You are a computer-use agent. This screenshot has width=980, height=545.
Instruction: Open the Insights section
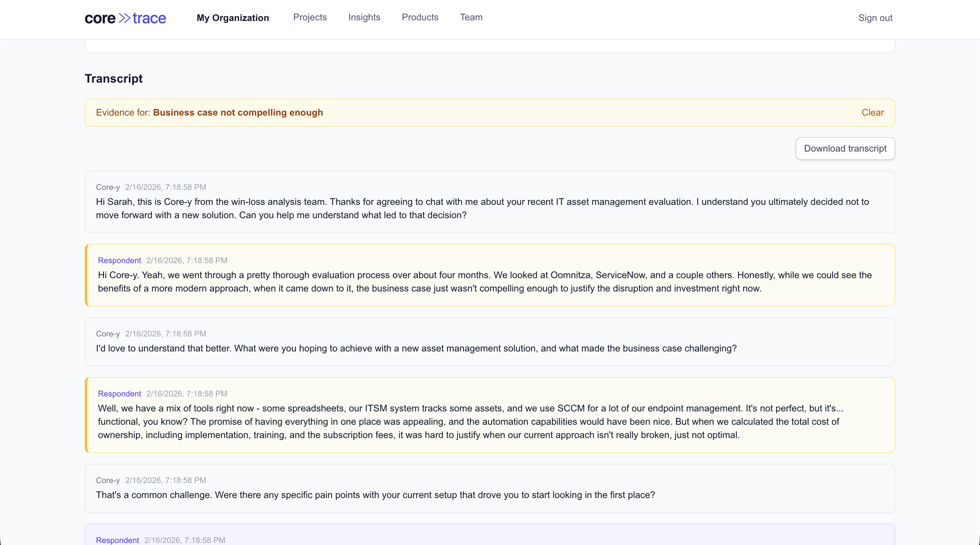(x=364, y=18)
